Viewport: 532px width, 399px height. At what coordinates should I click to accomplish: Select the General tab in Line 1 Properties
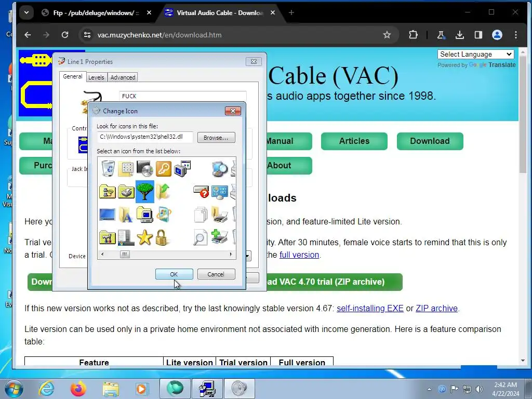tap(73, 77)
